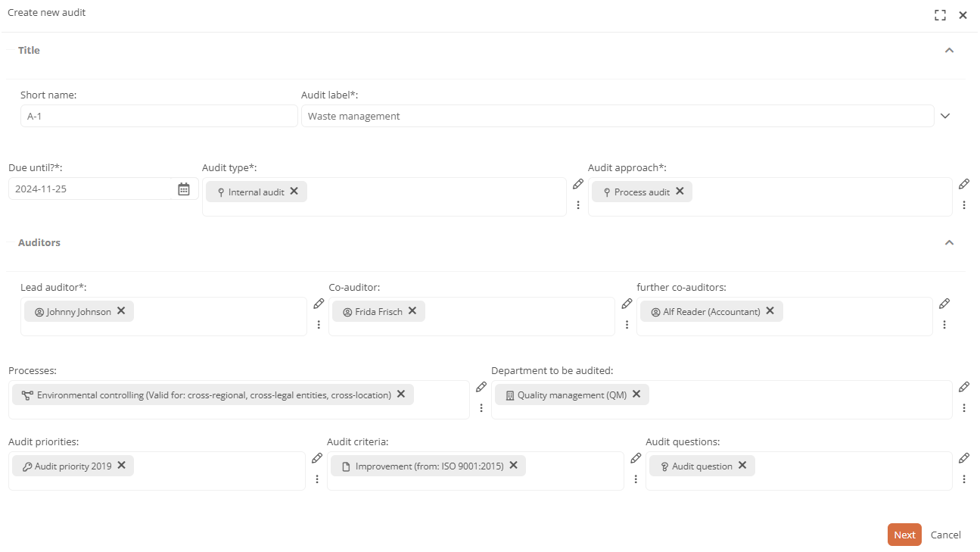The height and width of the screenshot is (552, 980).
Task: Collapse the Title section
Action: coord(950,51)
